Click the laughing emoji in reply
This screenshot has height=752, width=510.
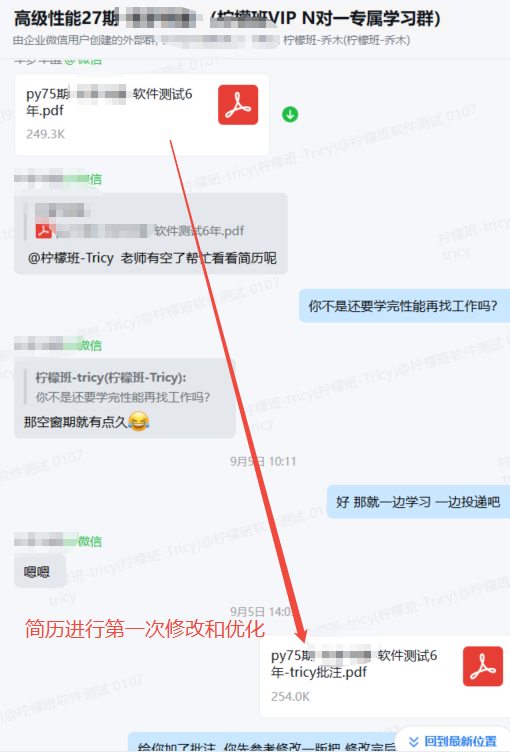tap(139, 422)
